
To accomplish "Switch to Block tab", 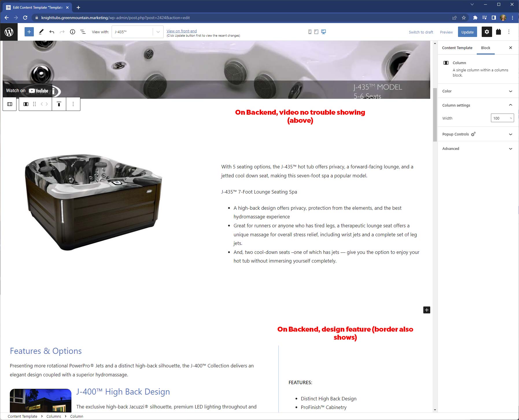I will [x=486, y=48].
